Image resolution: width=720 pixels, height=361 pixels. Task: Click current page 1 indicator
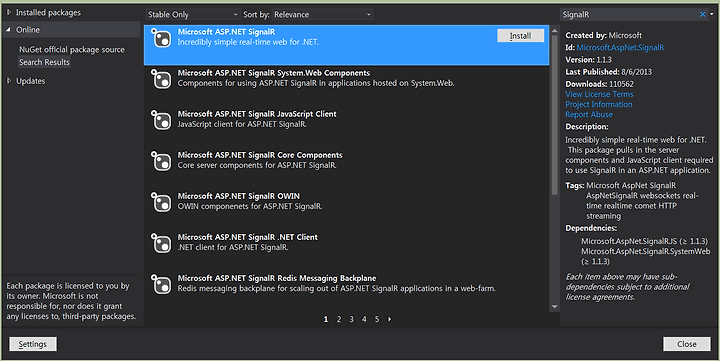tap(326, 319)
